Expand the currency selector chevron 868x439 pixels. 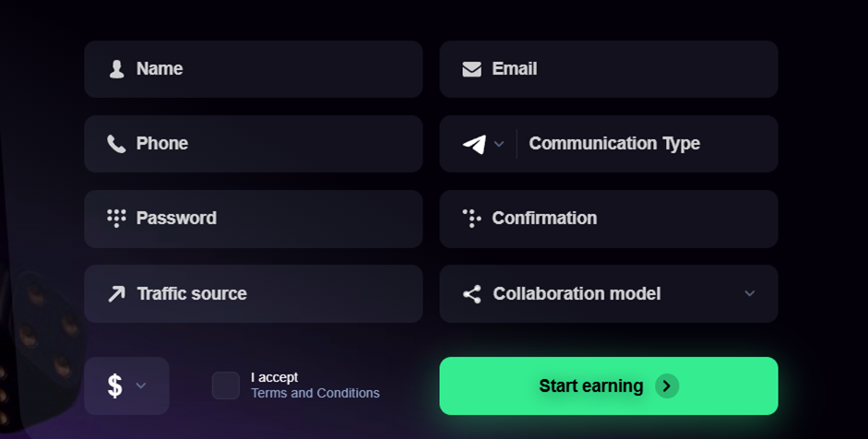(x=141, y=386)
